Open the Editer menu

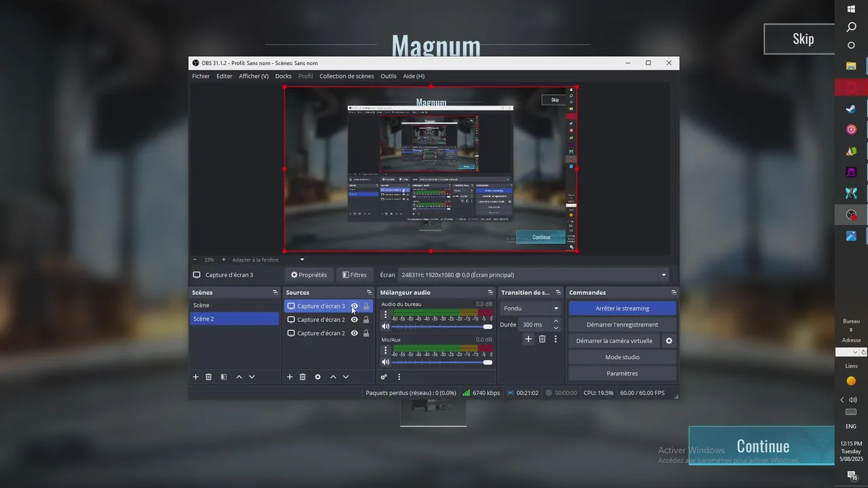[x=224, y=76]
